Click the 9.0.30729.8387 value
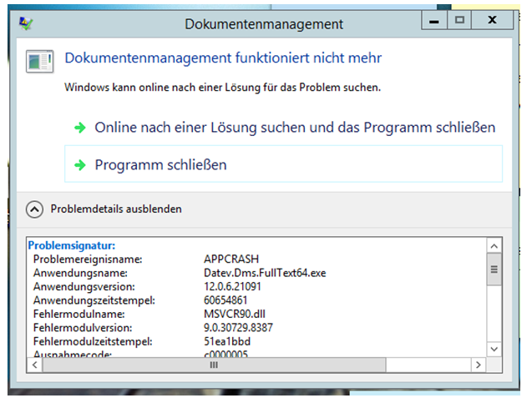The height and width of the screenshot is (403, 532). (238, 328)
